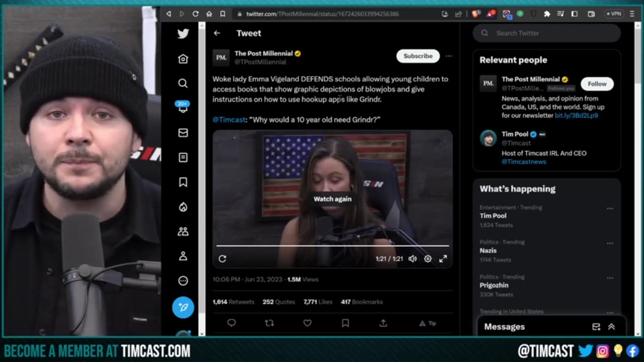Open Communities icon in sidebar
The height and width of the screenshot is (362, 644).
[x=183, y=231]
